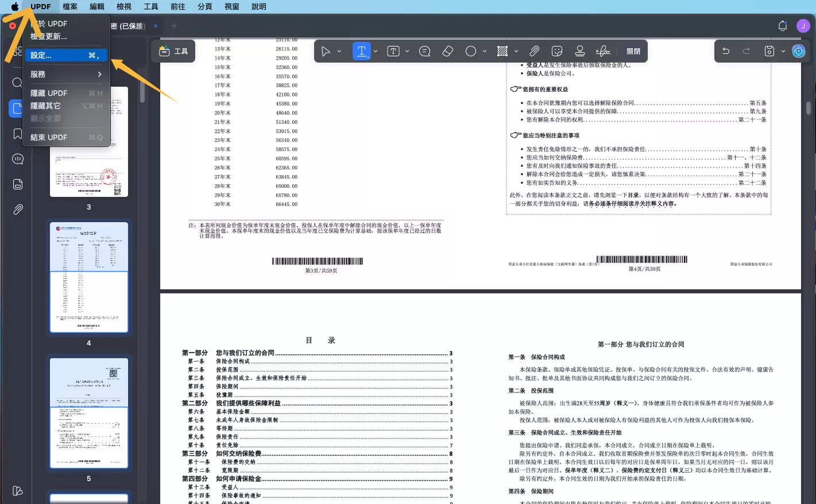
Task: Select the stamp tool
Action: [x=580, y=51]
